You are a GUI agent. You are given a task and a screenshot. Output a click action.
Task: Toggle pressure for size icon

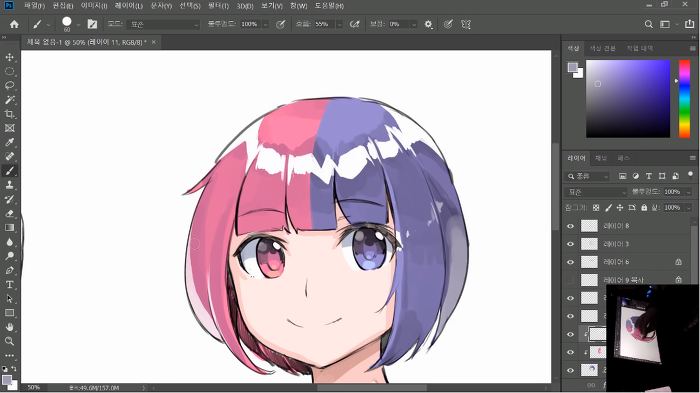point(448,24)
